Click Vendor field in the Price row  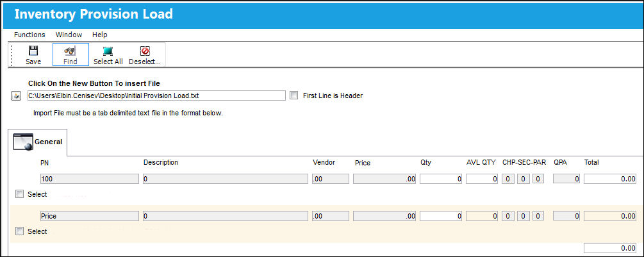331,216
